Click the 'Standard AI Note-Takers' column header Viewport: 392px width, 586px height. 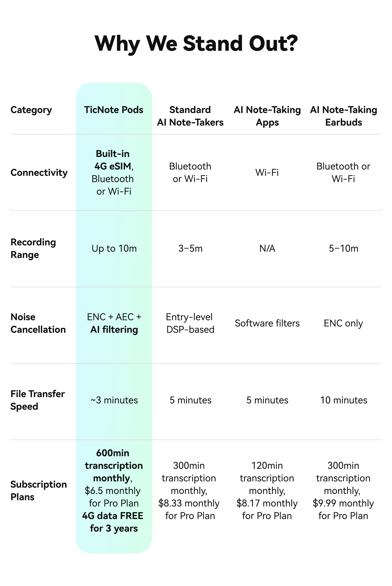[x=190, y=116]
